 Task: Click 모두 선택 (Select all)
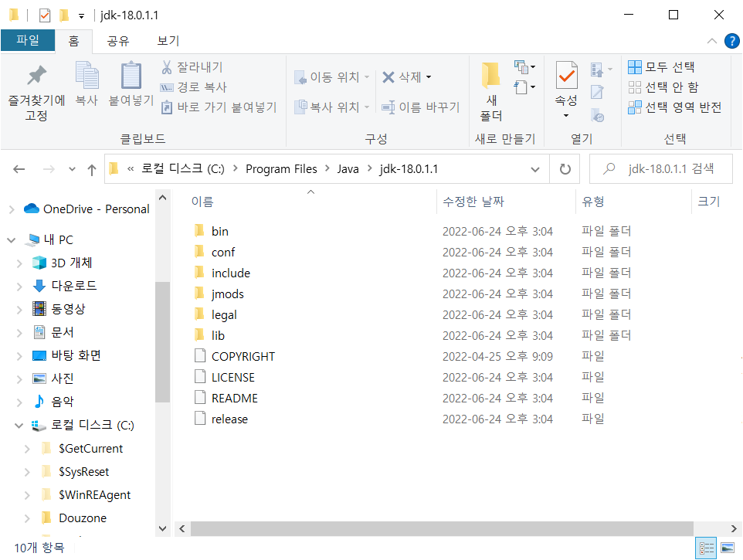tap(661, 67)
